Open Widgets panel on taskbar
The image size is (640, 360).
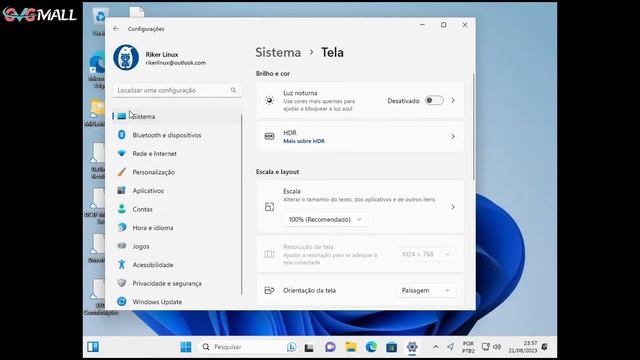coord(93,347)
